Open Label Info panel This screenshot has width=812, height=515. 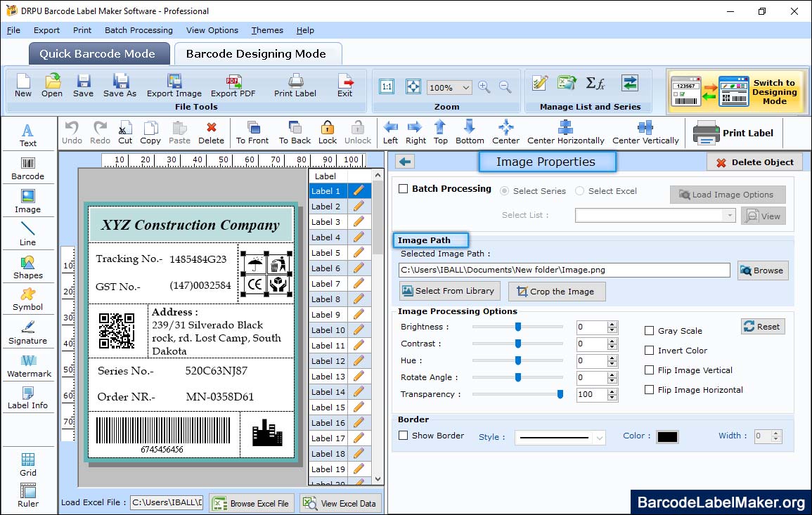tap(28, 398)
